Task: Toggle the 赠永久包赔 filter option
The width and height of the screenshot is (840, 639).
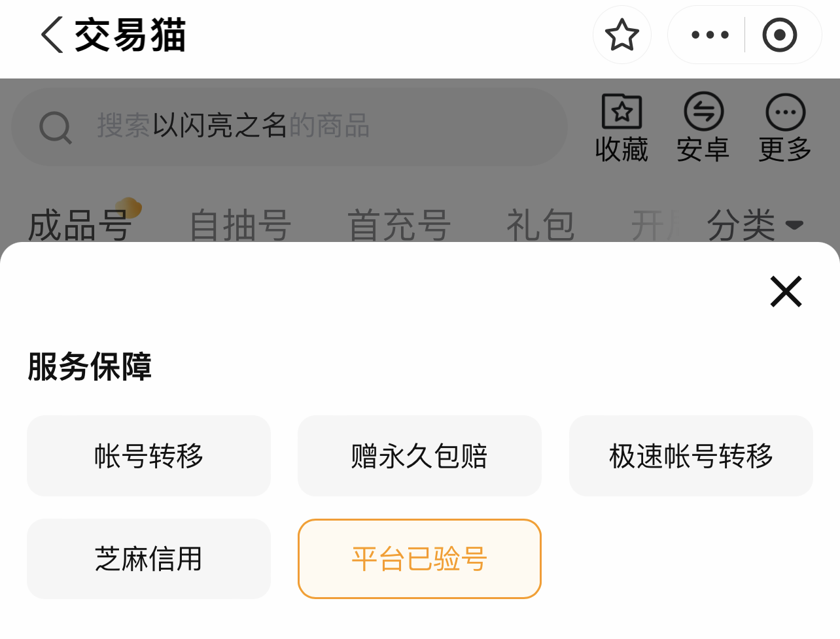Action: coord(419,456)
